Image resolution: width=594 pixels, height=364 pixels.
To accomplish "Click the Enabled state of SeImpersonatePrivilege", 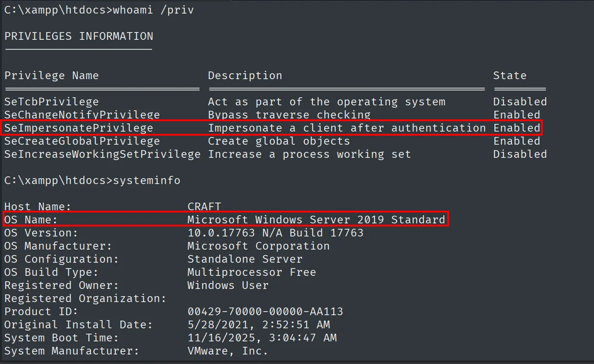I will (x=517, y=128).
